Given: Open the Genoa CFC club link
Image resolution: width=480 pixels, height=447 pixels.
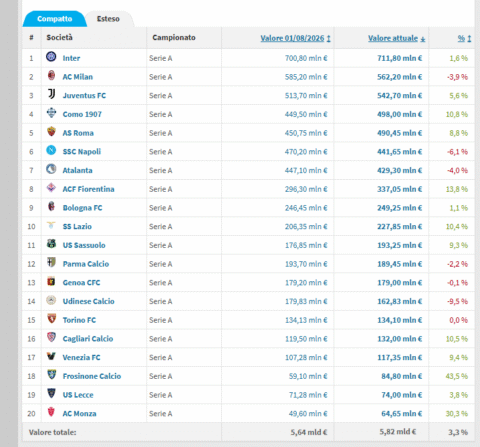Looking at the screenshot, I should (x=82, y=282).
